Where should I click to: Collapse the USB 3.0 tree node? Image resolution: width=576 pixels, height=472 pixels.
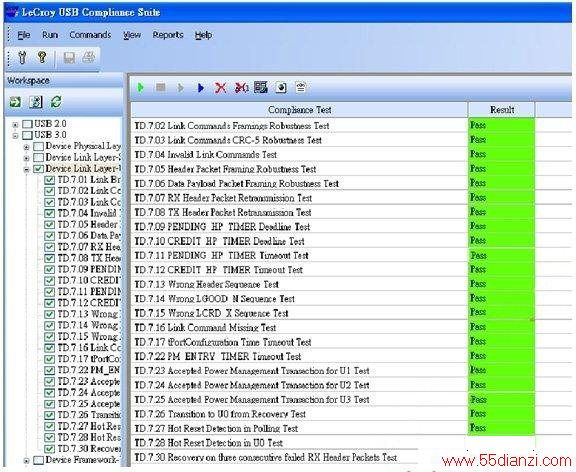click(15, 136)
